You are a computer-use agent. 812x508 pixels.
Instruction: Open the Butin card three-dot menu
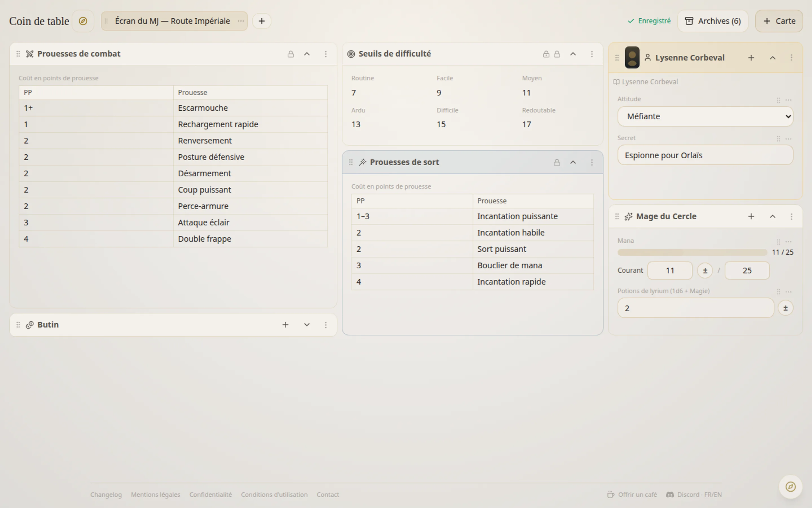coord(325,325)
